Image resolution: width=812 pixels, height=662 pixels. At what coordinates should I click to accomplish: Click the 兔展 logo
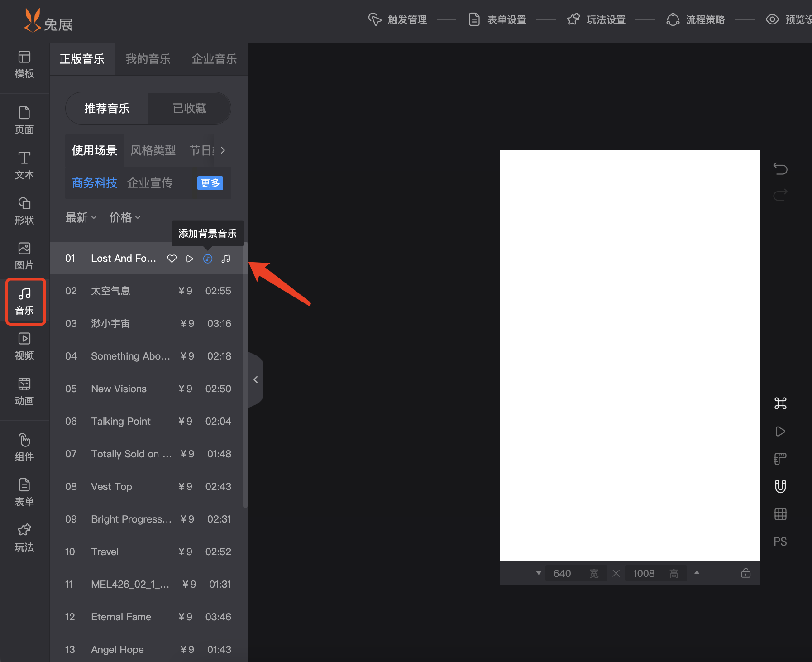pos(48,21)
